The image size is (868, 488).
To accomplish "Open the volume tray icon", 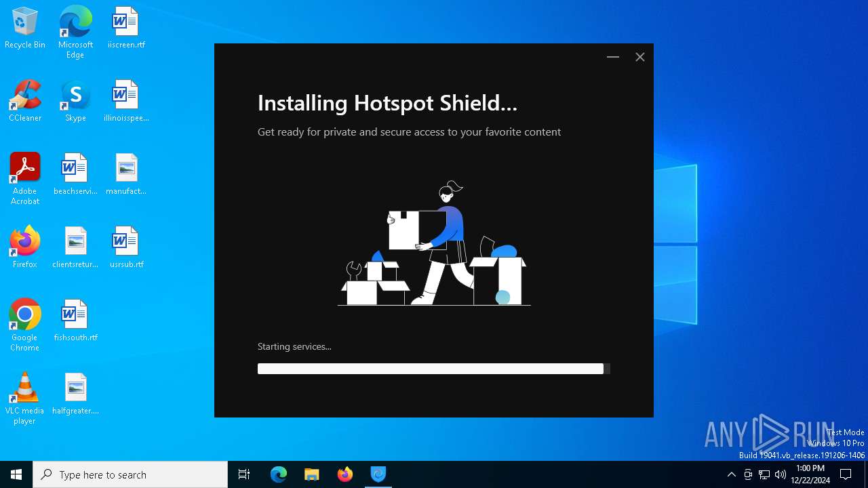I will coord(781,474).
